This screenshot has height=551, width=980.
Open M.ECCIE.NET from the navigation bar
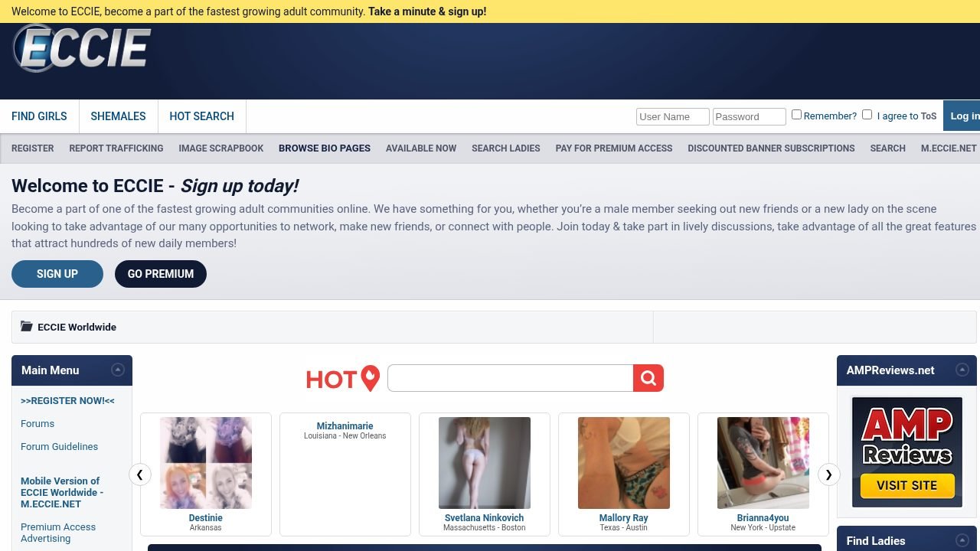[x=949, y=148]
